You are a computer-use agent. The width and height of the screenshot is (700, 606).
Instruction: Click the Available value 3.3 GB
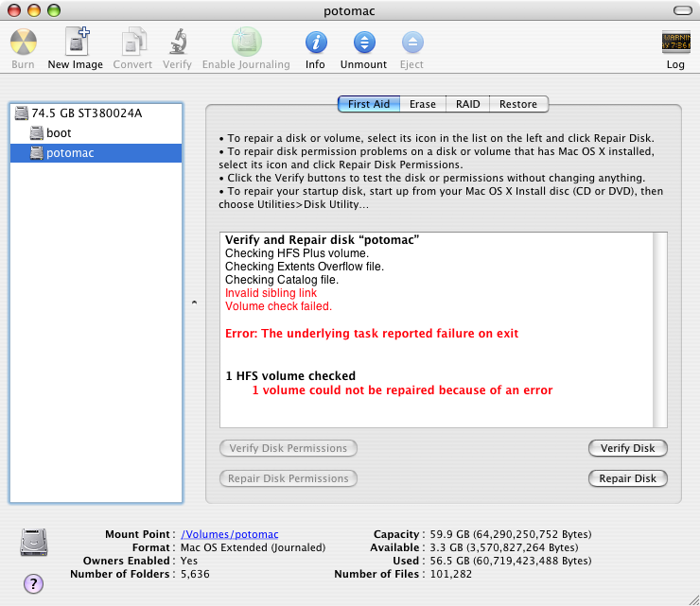[504, 547]
